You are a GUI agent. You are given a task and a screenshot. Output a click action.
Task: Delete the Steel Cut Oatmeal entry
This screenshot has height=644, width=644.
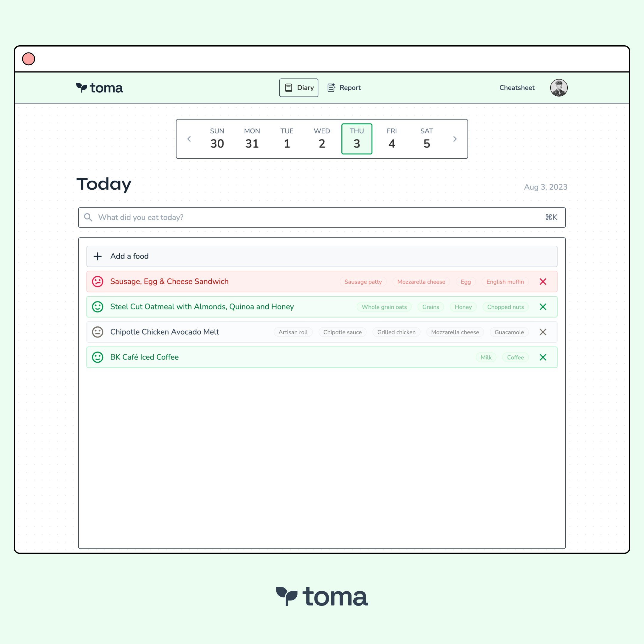pos(543,307)
